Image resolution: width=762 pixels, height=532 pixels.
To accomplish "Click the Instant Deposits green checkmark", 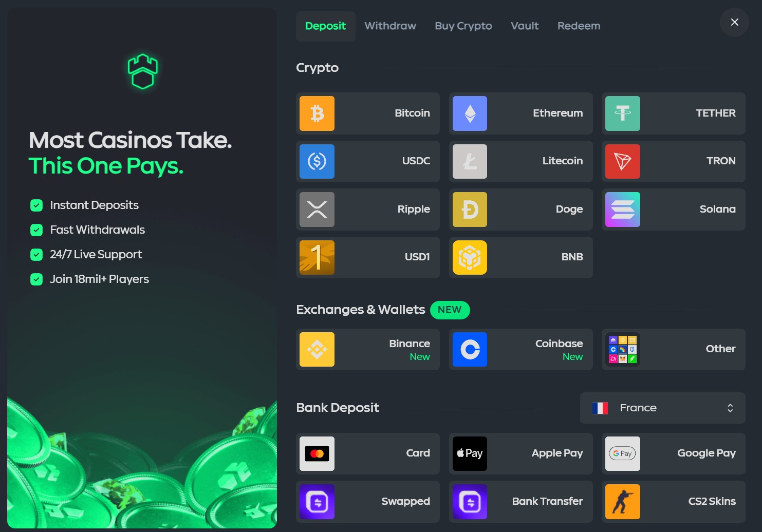I will [36, 205].
